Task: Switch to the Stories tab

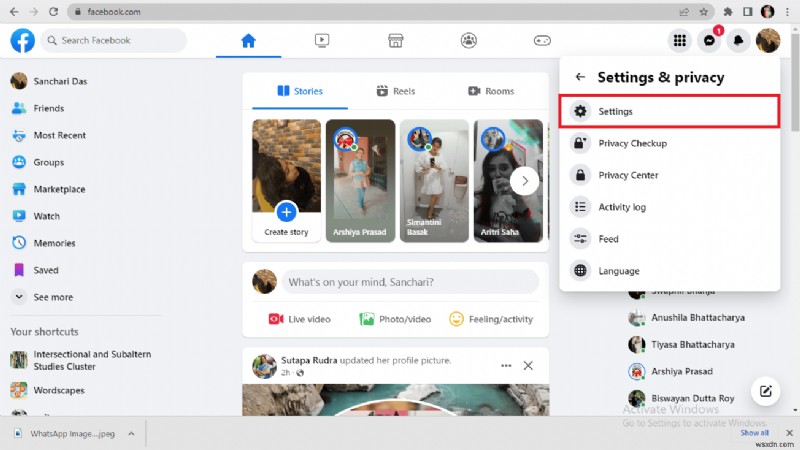Action: [300, 91]
